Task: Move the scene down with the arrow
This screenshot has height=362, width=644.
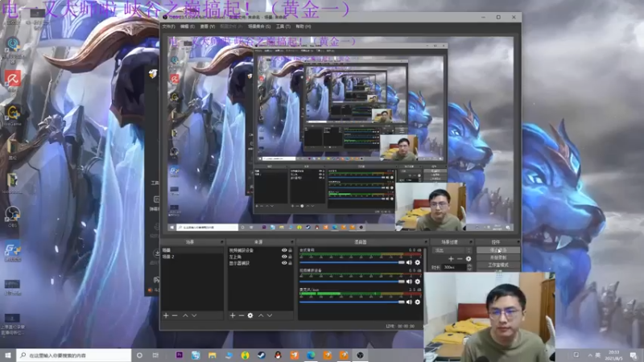Action: 194,315
